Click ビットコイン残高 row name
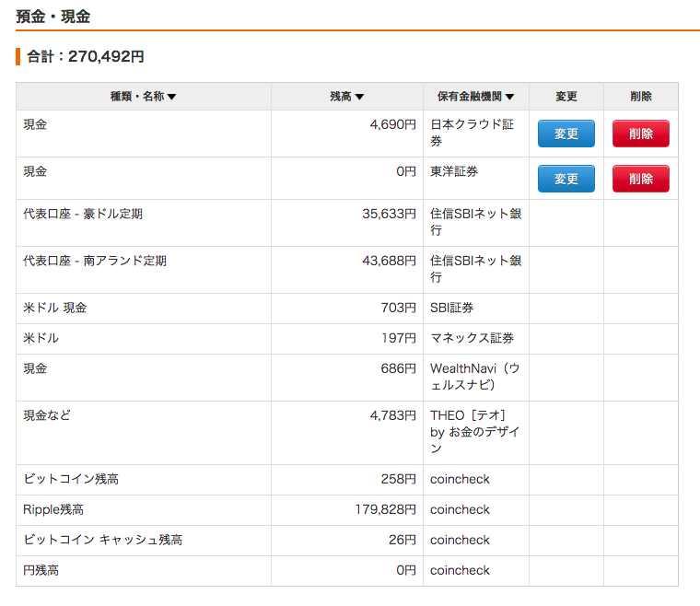The height and width of the screenshot is (606, 700). tap(71, 479)
